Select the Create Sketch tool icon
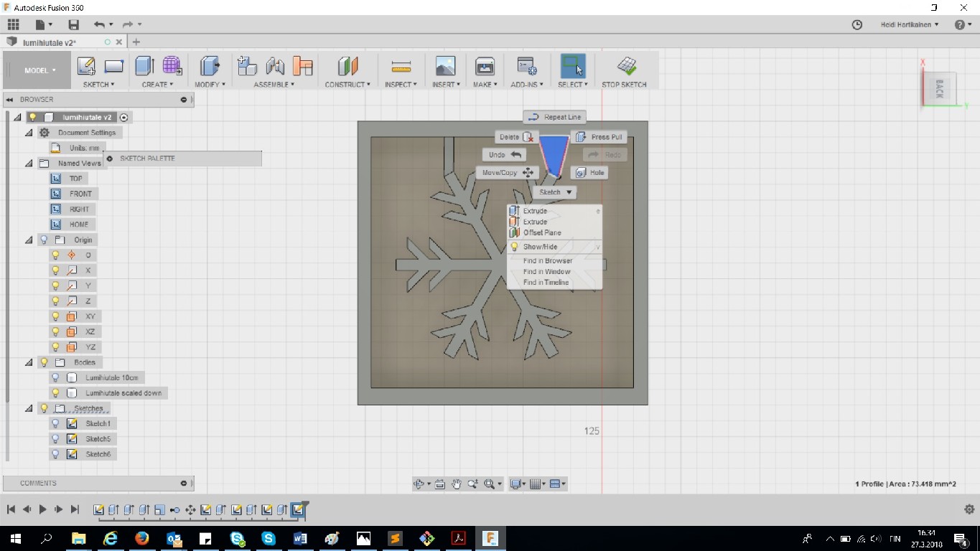The height and width of the screenshot is (551, 980). click(x=86, y=67)
